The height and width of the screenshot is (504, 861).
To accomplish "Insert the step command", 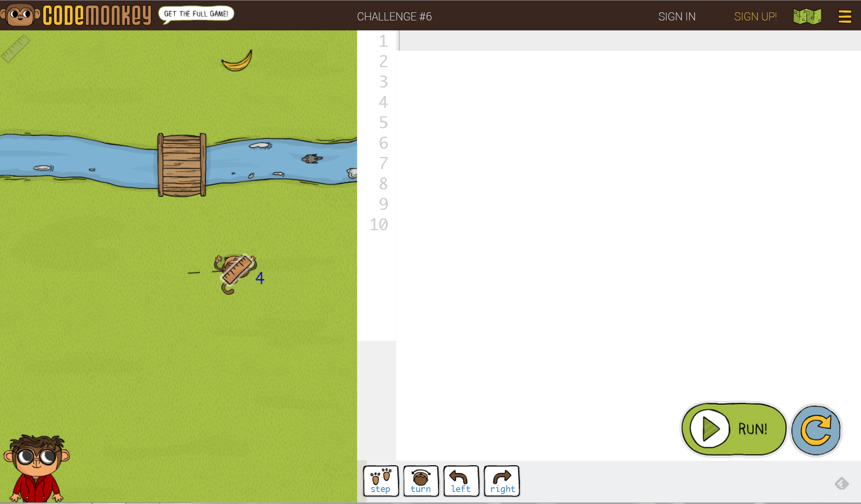I will pos(381,481).
